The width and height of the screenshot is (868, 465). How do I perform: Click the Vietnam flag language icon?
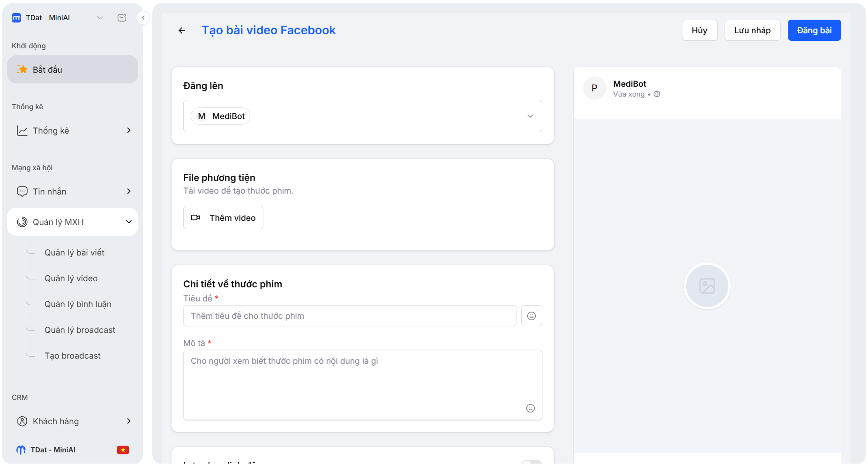click(123, 450)
